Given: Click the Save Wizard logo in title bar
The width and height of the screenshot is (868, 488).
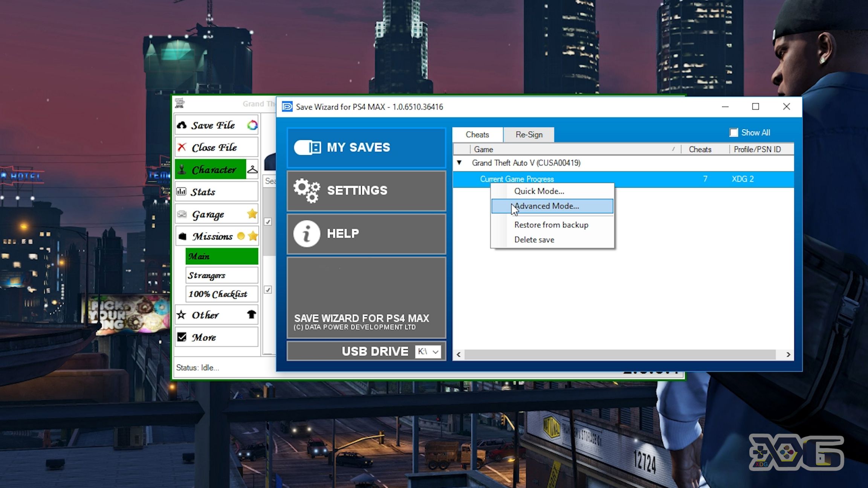Looking at the screenshot, I should click(x=287, y=107).
